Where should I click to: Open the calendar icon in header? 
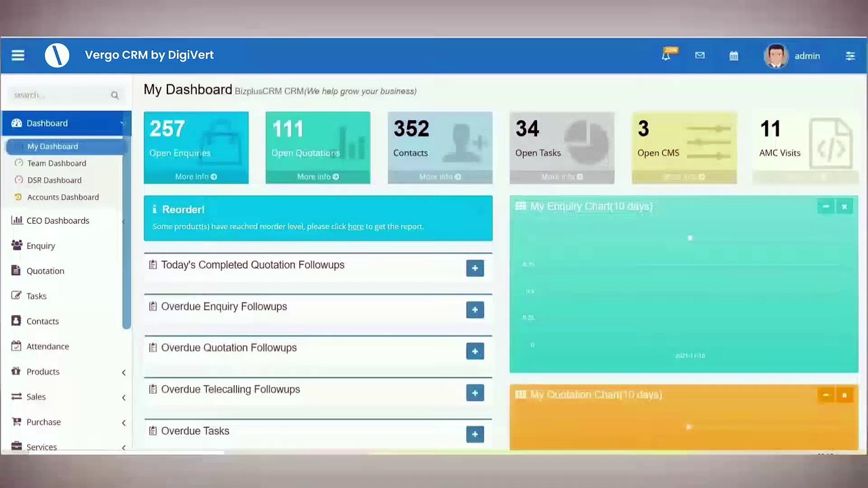[734, 56]
